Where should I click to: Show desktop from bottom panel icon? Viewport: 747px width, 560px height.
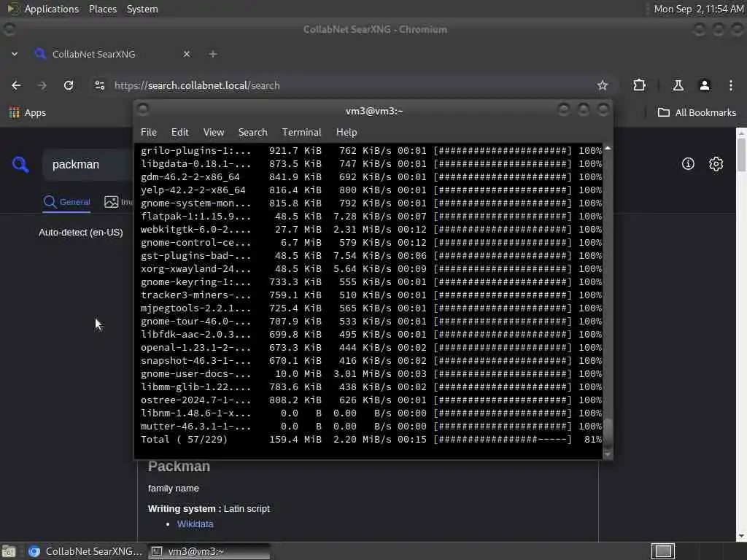[9, 551]
